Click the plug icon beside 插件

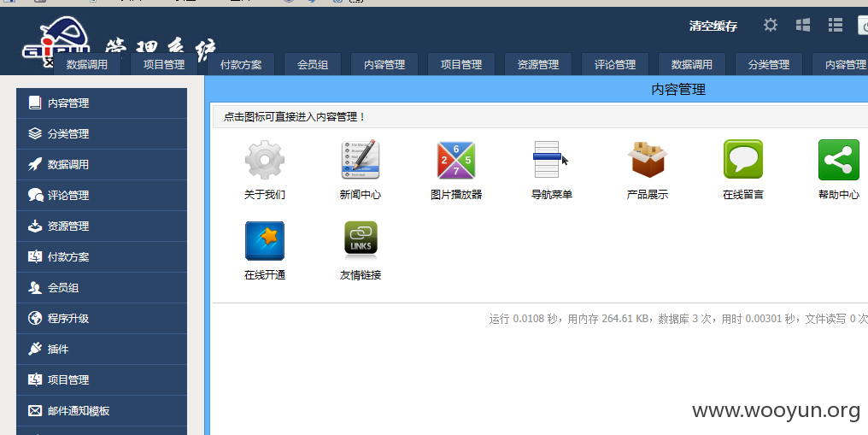tap(35, 349)
